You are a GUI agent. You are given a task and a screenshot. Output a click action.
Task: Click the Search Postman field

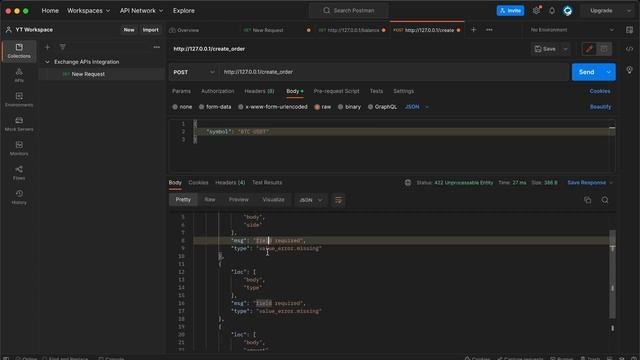tap(349, 11)
